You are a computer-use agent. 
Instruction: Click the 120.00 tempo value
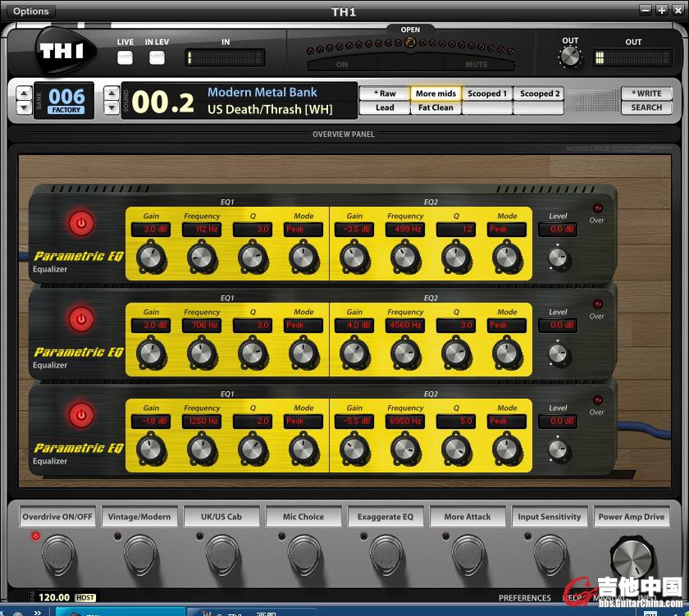coord(54,598)
